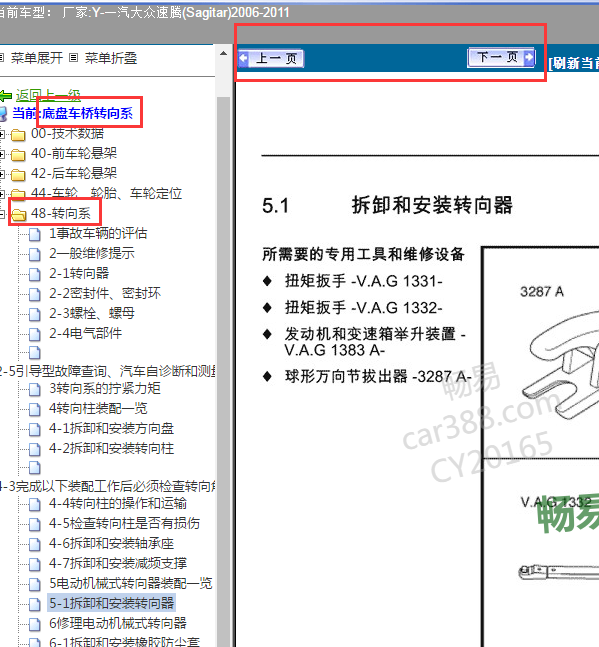Viewport: 599px width, 647px height.
Task: Open document 6修理电动机械式转向器
Action: (118, 623)
